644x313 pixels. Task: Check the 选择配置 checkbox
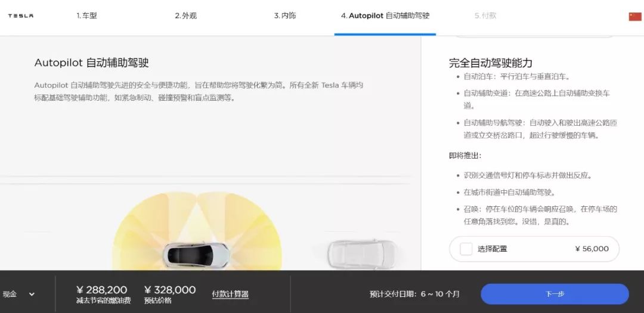click(466, 249)
